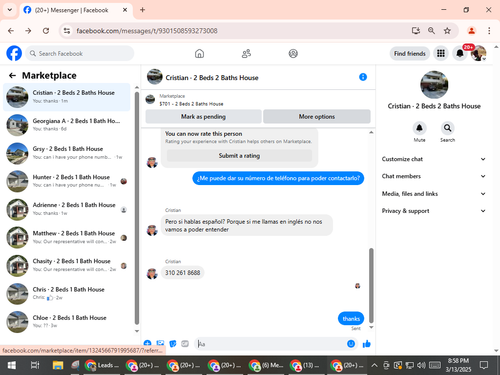Click the Find friends button
Screen dimensions: 500x375
click(410, 53)
